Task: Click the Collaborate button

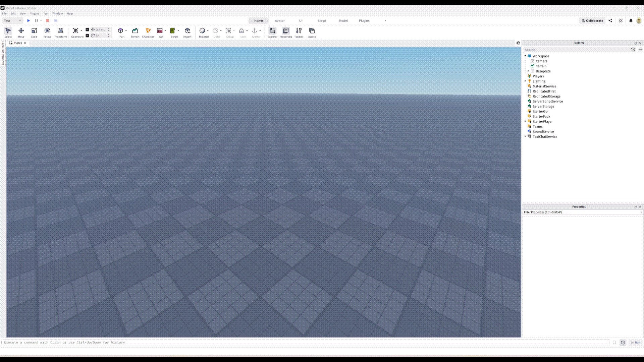Action: pyautogui.click(x=592, y=21)
